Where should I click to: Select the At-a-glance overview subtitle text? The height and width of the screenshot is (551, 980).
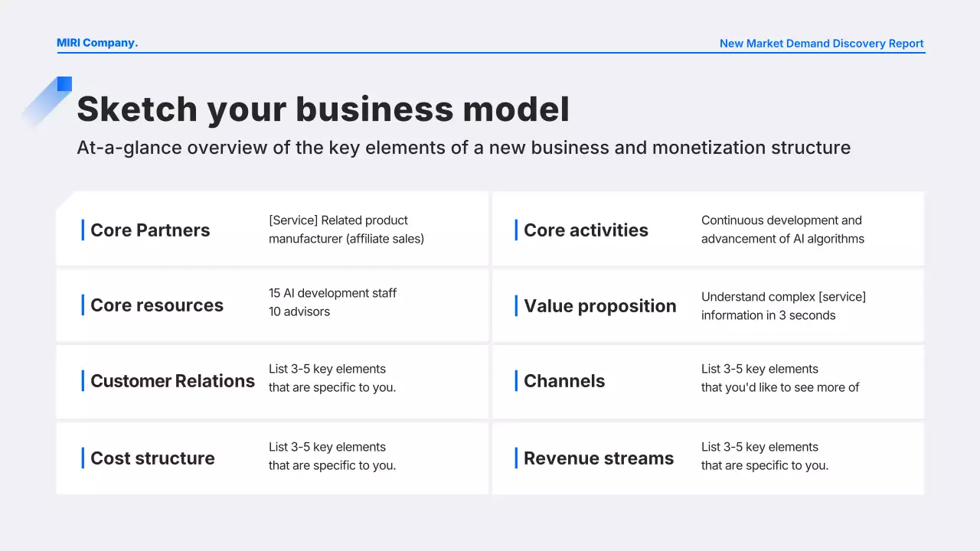coord(463,148)
